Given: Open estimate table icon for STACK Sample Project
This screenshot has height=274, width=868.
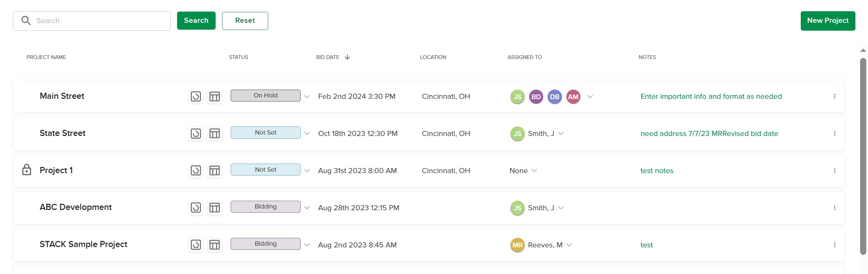Looking at the screenshot, I should 215,245.
